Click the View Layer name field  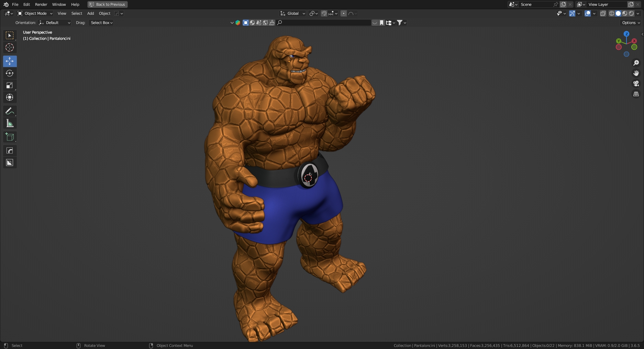point(607,4)
